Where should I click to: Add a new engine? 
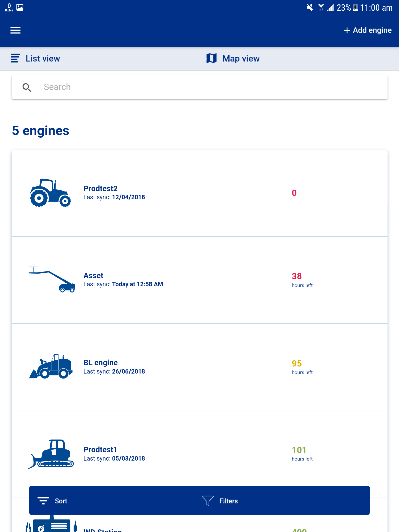tap(368, 30)
